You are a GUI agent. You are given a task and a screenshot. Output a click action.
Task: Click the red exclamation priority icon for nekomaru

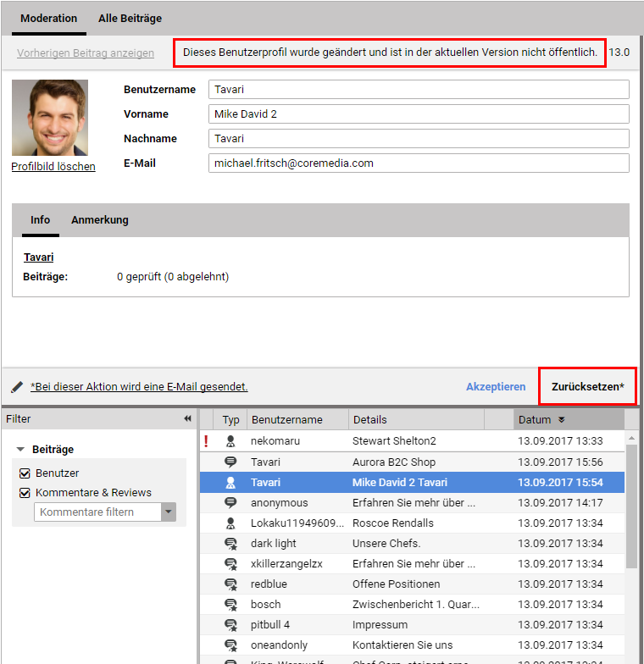206,441
